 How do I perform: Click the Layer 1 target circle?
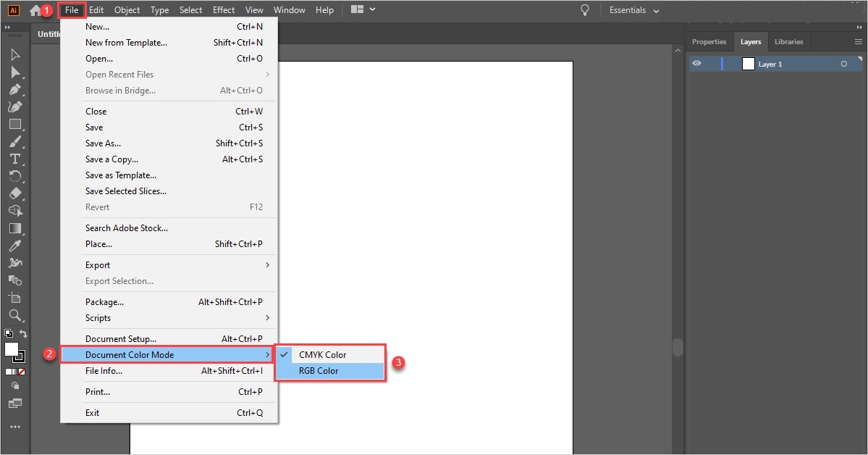pyautogui.click(x=844, y=64)
